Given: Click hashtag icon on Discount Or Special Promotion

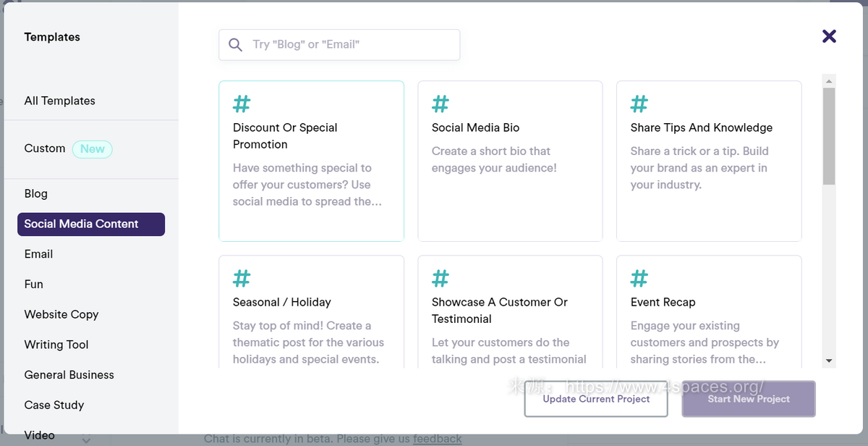Looking at the screenshot, I should click(x=242, y=104).
